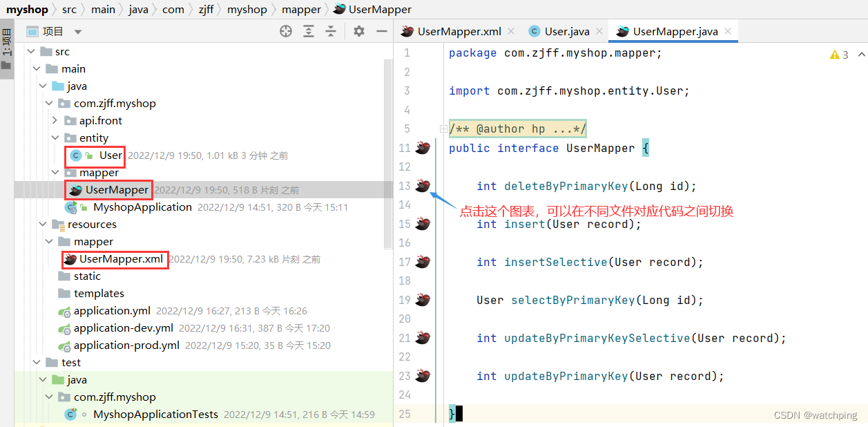
Task: Click MyBatis gutter icon on line 15
Action: (x=423, y=224)
